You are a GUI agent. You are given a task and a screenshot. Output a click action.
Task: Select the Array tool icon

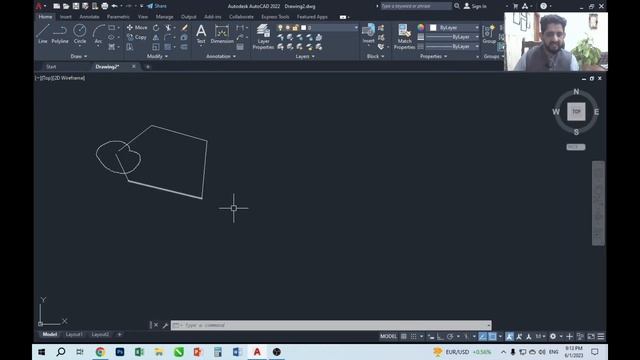tap(167, 47)
